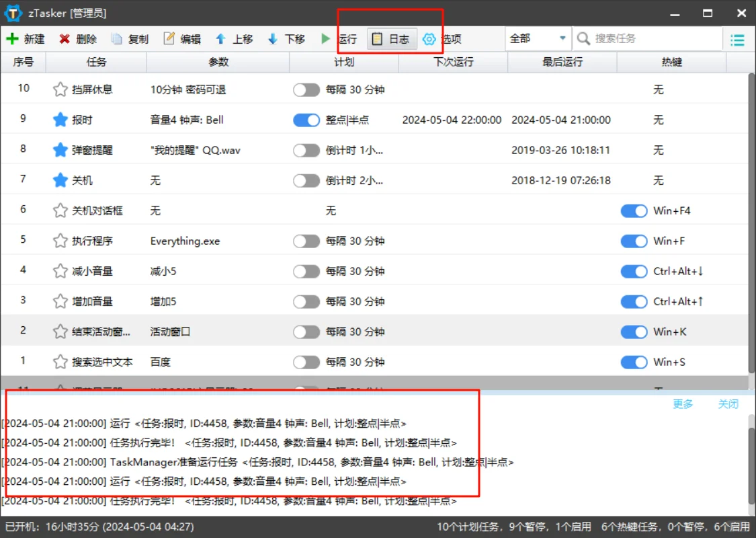Star the 执行程序 task
756x538 pixels.
coord(60,240)
